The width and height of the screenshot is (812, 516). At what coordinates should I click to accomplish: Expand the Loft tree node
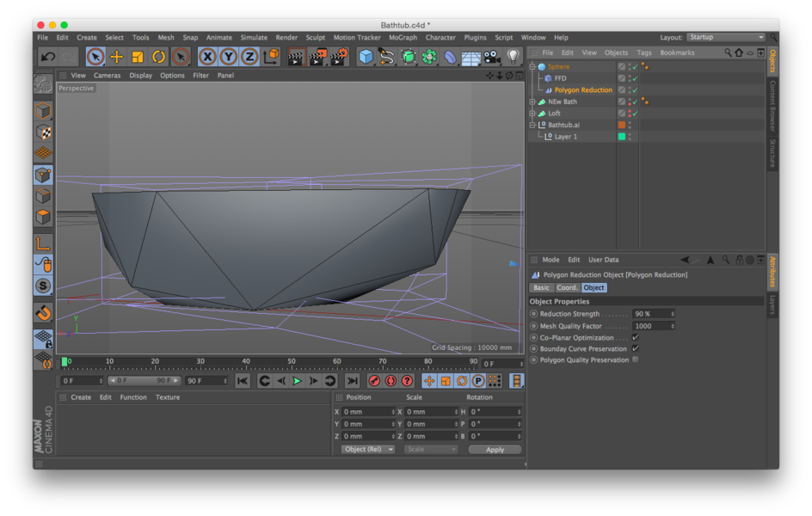(532, 114)
